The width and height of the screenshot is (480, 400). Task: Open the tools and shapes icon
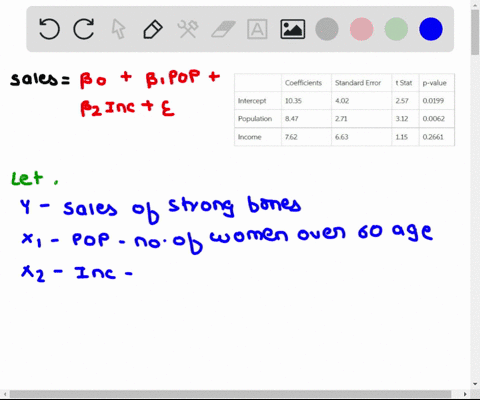[x=188, y=29]
